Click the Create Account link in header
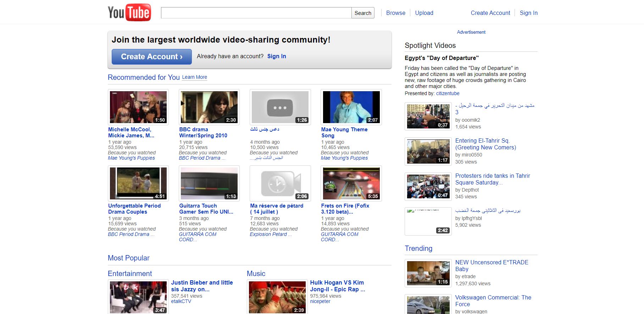Screen dimensions: 644x314 490,13
